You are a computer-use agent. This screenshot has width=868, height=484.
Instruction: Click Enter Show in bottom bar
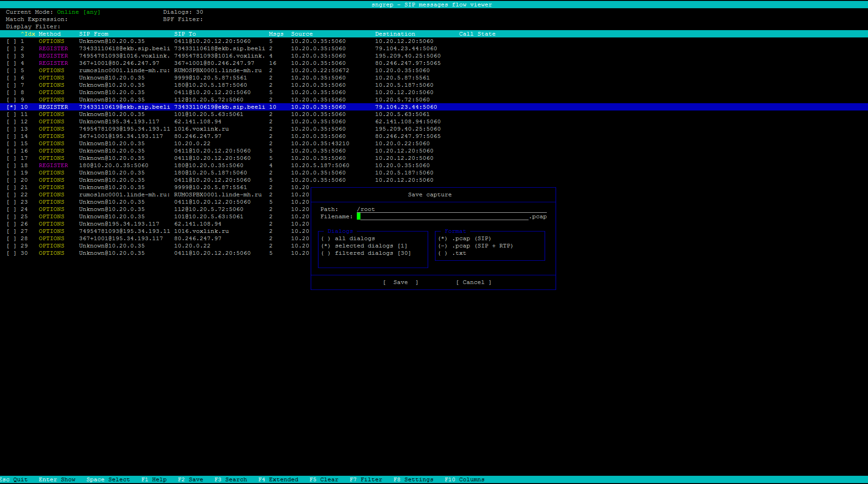coord(57,479)
